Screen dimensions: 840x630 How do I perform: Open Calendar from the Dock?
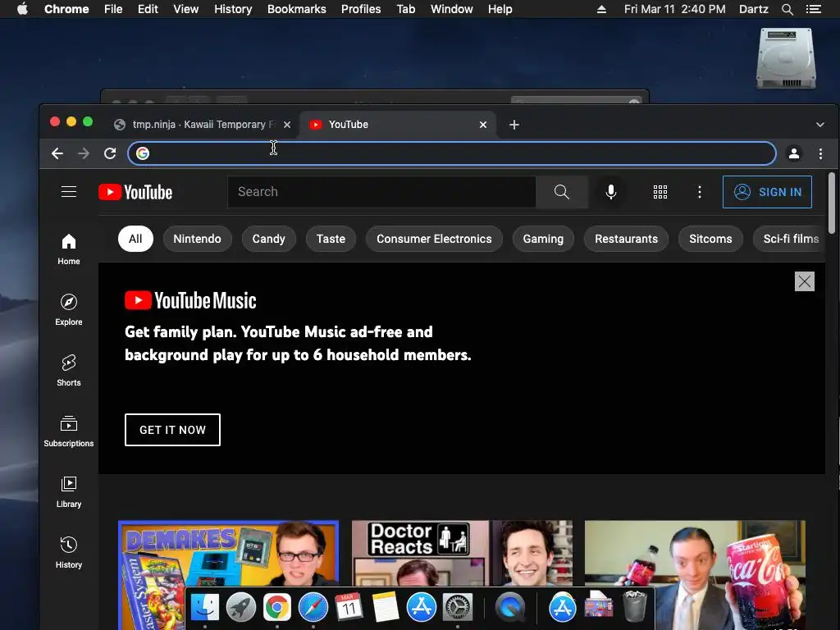point(349,607)
